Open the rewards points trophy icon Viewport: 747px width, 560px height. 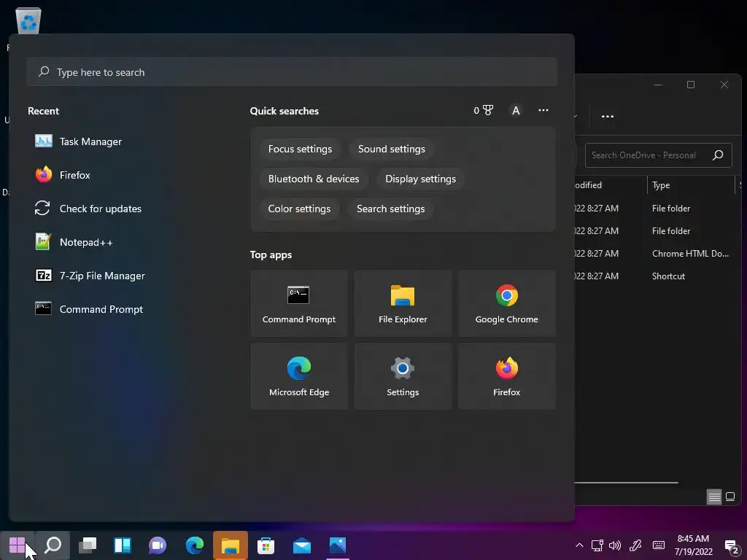pyautogui.click(x=484, y=111)
